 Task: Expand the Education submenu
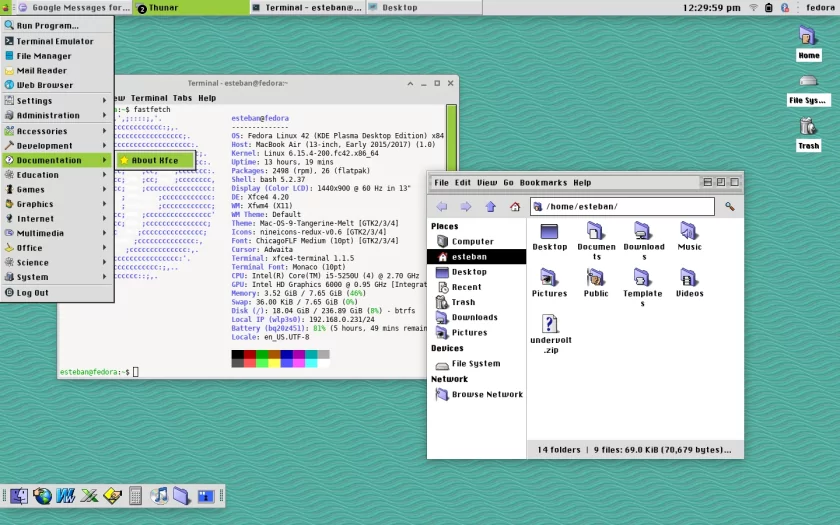coord(57,175)
